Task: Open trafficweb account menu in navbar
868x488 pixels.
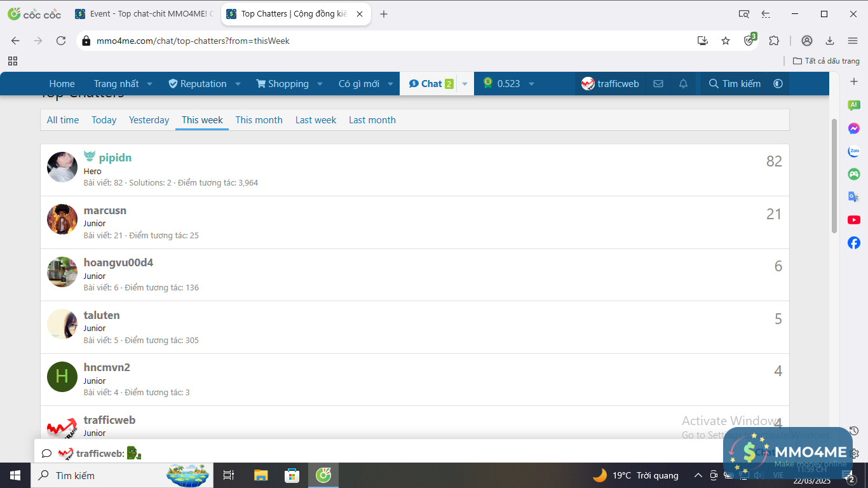Action: (610, 84)
